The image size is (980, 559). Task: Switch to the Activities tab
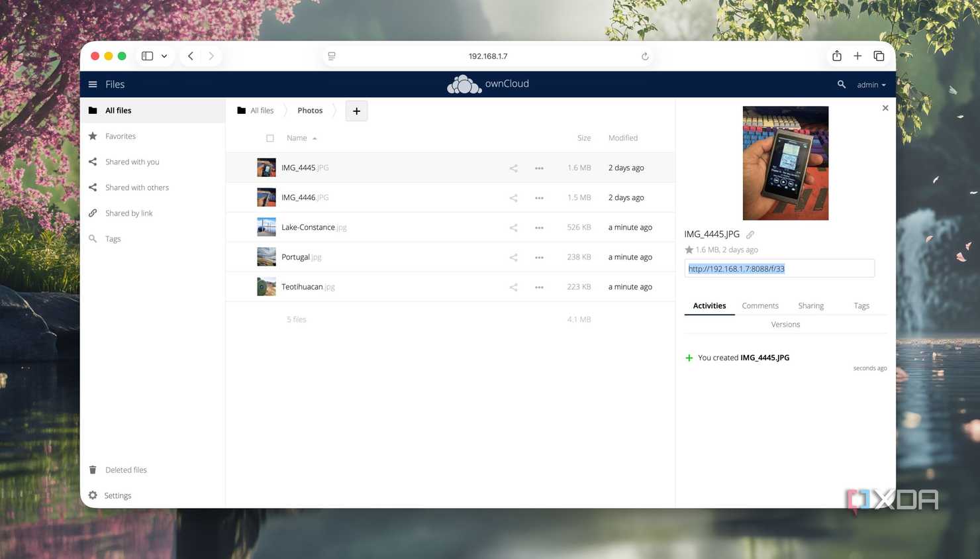tap(709, 306)
